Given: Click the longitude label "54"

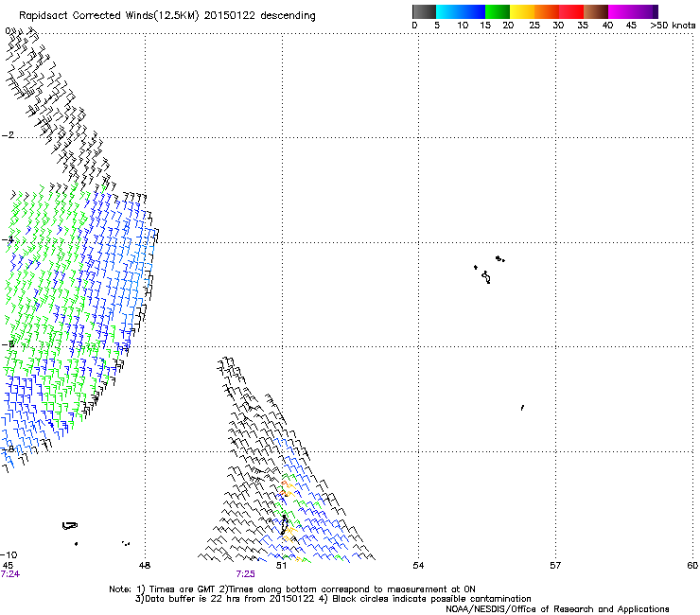Looking at the screenshot, I should point(418,566).
